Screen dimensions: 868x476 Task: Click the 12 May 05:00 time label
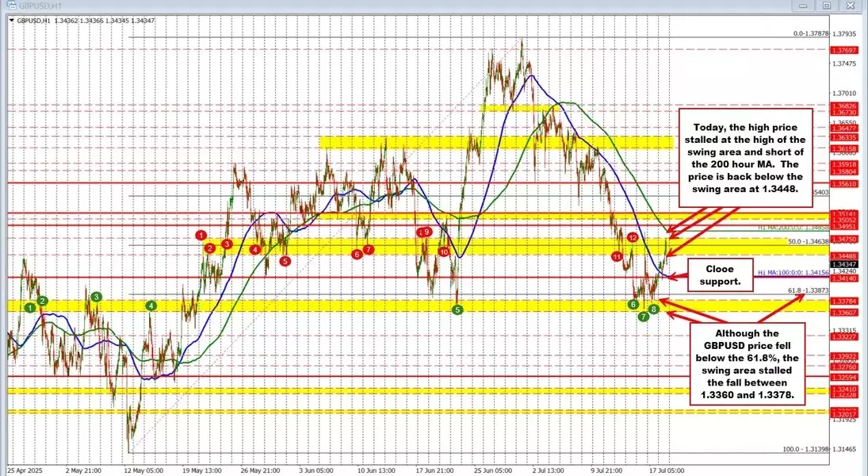144,470
